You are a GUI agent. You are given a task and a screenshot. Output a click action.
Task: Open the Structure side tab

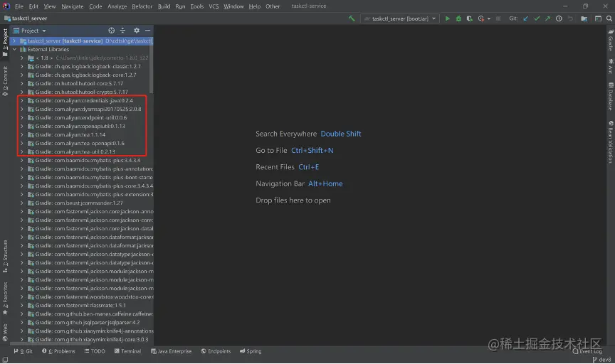coord(5,256)
